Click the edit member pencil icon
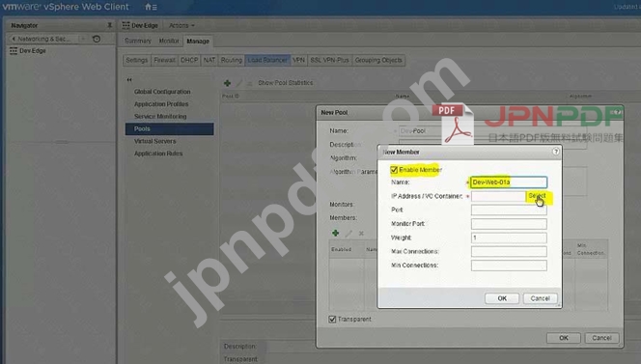Viewport: 641px width, 364px height. click(348, 234)
